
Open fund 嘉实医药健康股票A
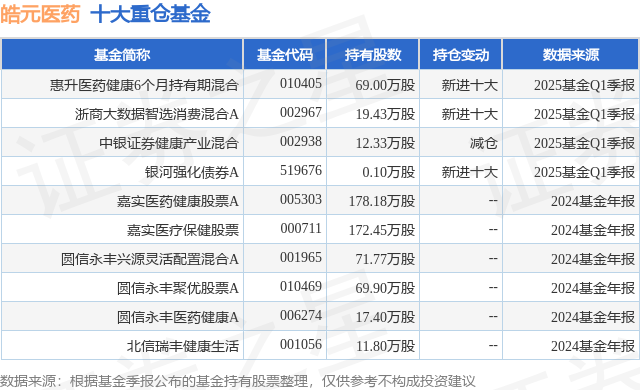[178, 201]
